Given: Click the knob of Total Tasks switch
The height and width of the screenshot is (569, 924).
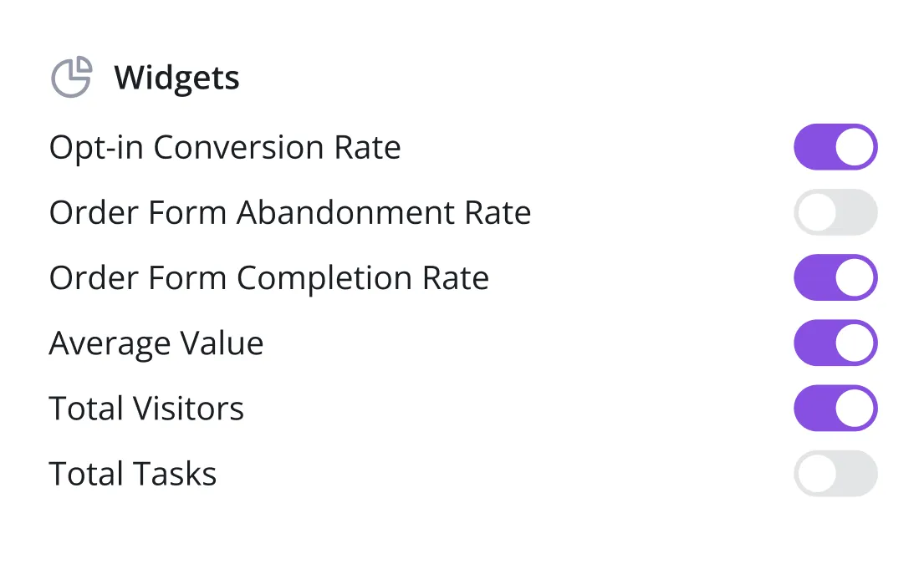Looking at the screenshot, I should tap(816, 473).
